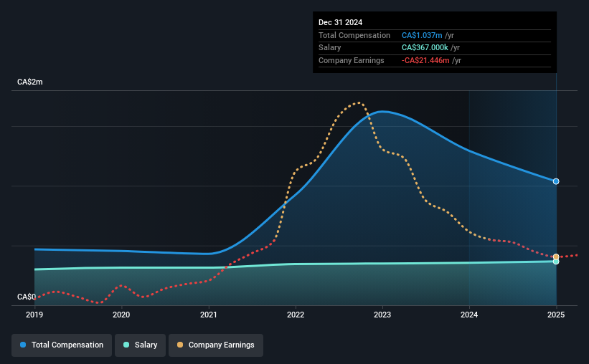Viewport: 589px width, 364px height.
Task: Click the orange Company Earnings data point at 2025
Action: [x=556, y=257]
